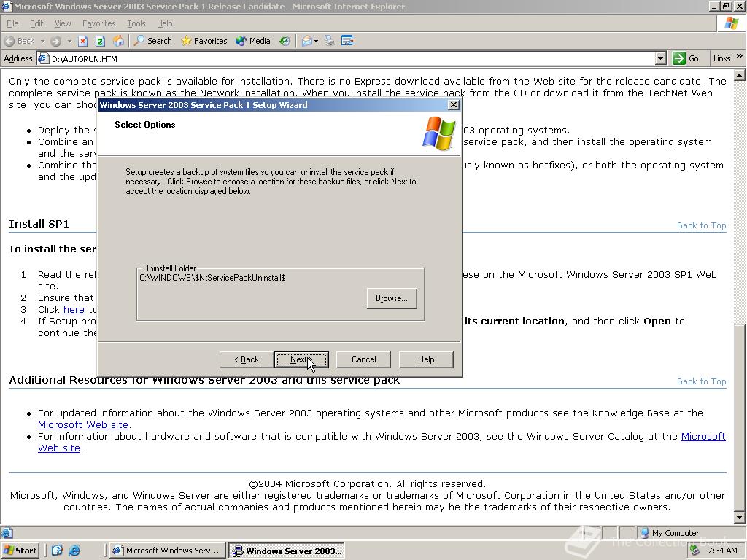Click the Select Options wizard heading
The width and height of the screenshot is (747, 560).
click(x=145, y=125)
